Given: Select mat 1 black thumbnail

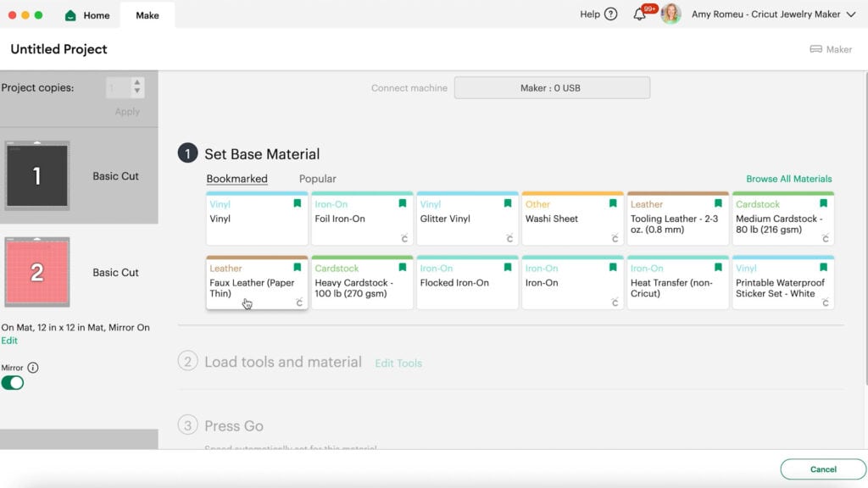Looking at the screenshot, I should [37, 175].
